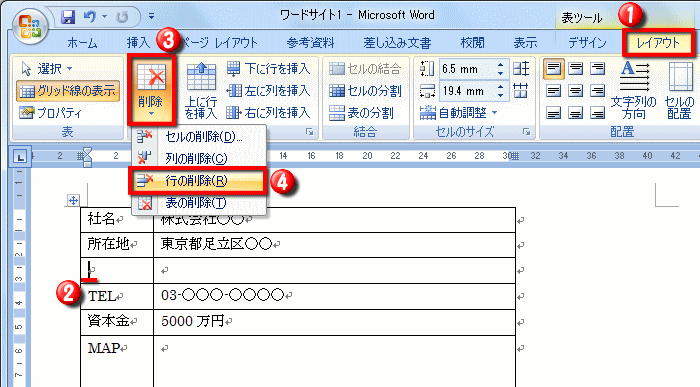Increase row height with the 6.5 mm spinner
Image resolution: width=700 pixels, height=387 pixels.
[500, 65]
